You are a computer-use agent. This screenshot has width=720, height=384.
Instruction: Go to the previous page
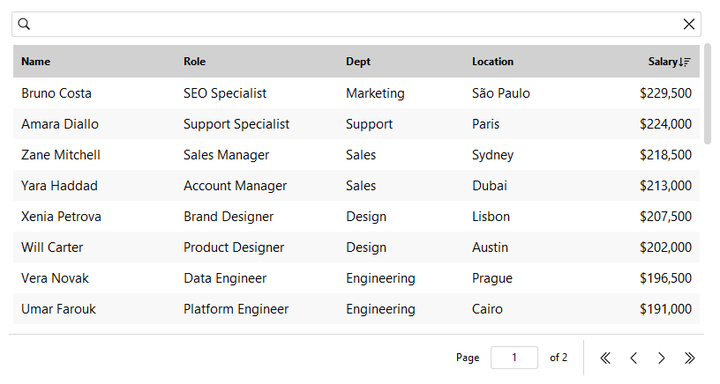(x=634, y=358)
